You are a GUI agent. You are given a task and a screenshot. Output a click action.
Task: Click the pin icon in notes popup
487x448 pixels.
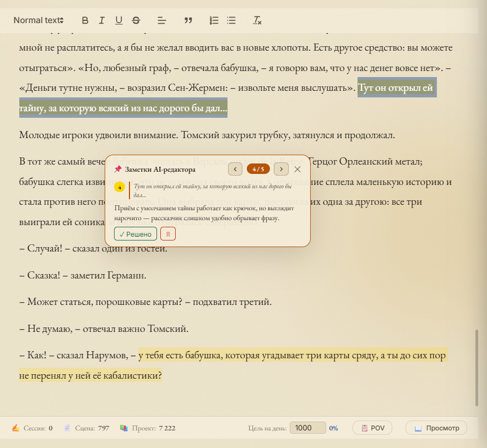point(118,169)
